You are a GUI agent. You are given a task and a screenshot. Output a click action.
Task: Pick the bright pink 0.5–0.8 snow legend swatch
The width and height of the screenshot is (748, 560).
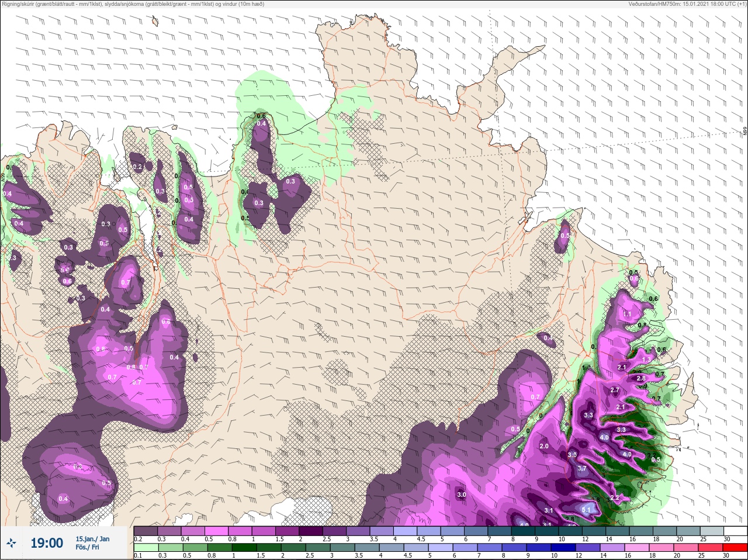point(217,531)
